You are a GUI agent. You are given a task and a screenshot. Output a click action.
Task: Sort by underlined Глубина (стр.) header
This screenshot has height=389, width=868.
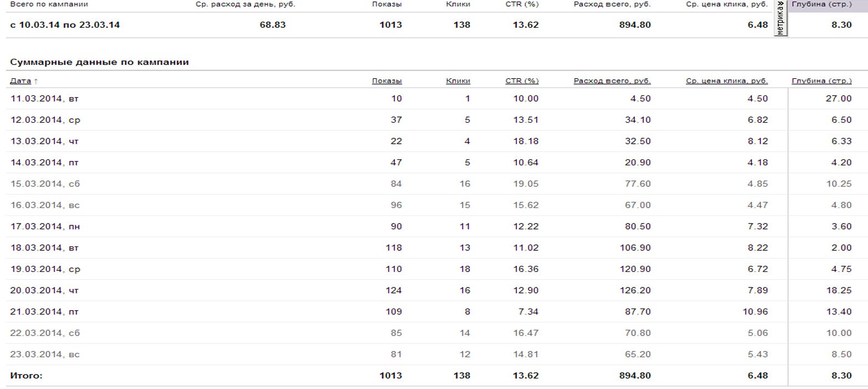click(x=821, y=81)
